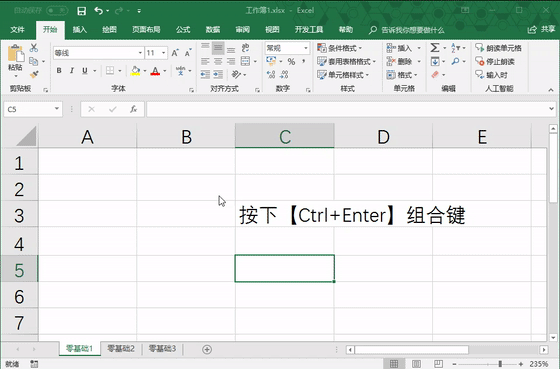
Task: Click the Cut scissors icon
Action: coord(34,48)
